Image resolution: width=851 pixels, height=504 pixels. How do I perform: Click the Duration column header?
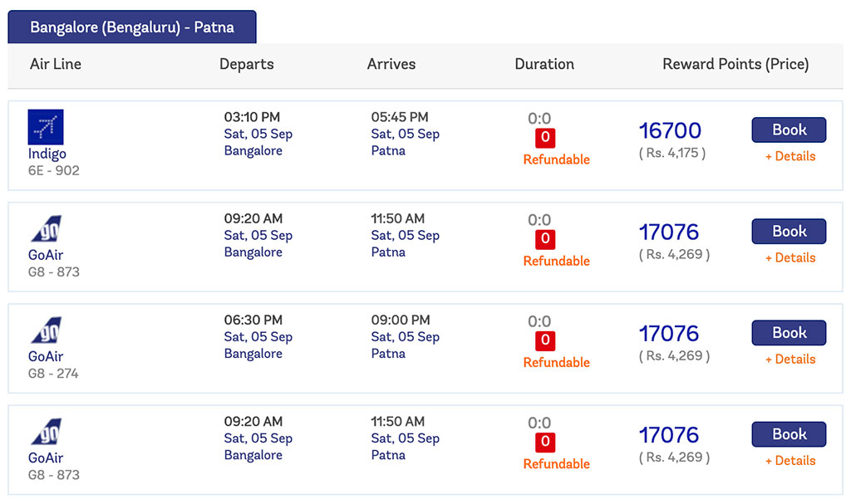click(x=544, y=64)
